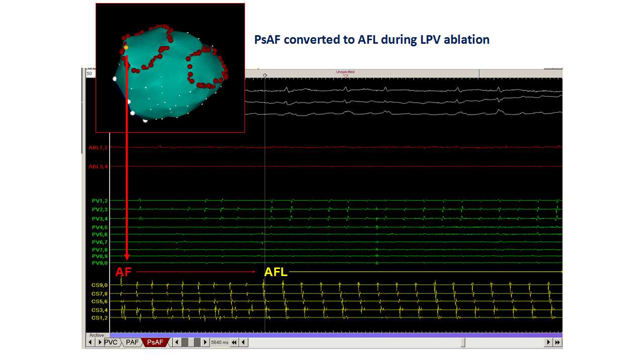Click the horizontal scrollbar thumb
Viewport: 644px width, 362px height.
point(463,342)
